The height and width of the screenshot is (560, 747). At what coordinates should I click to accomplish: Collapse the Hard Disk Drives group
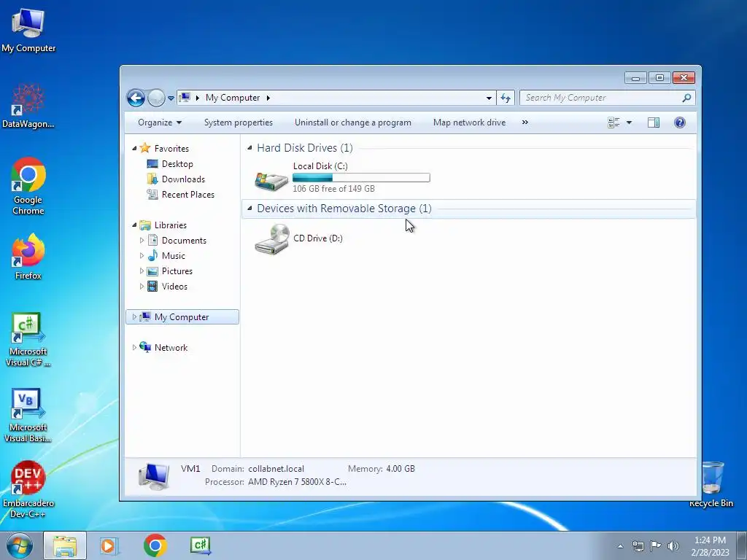(249, 148)
